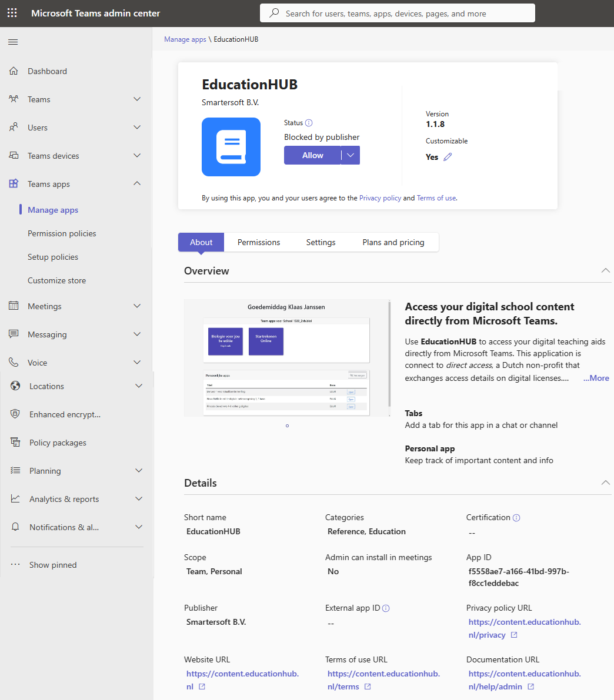Click the Notifications bell icon
Viewport: 614px width, 700px height.
coord(15,527)
